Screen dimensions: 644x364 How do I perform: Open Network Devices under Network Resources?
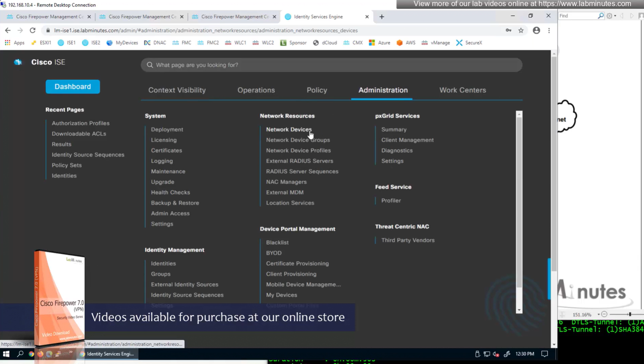[x=288, y=129]
